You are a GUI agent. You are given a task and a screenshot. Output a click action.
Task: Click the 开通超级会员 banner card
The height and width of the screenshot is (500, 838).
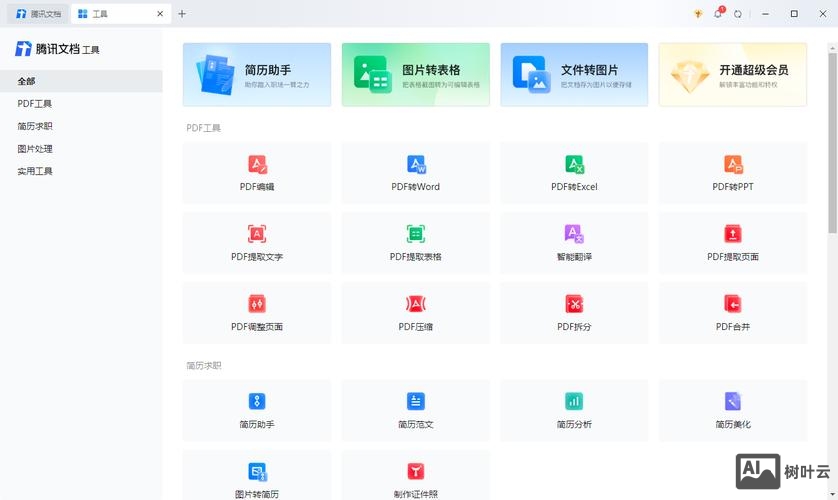click(733, 75)
